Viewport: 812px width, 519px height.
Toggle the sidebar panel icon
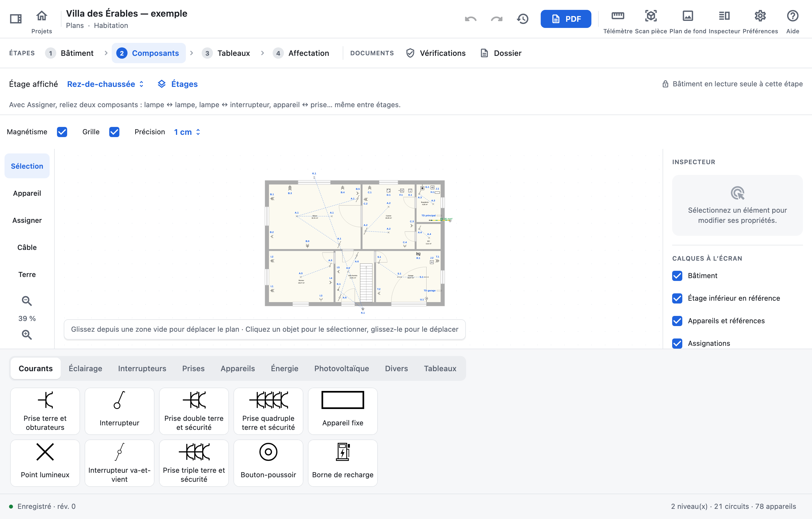[x=16, y=19]
